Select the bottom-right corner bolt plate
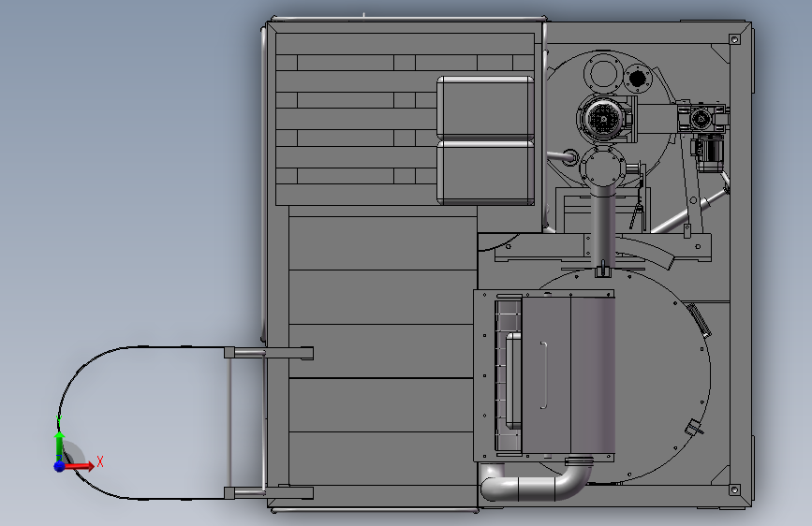This screenshot has width=812, height=526. click(x=734, y=489)
